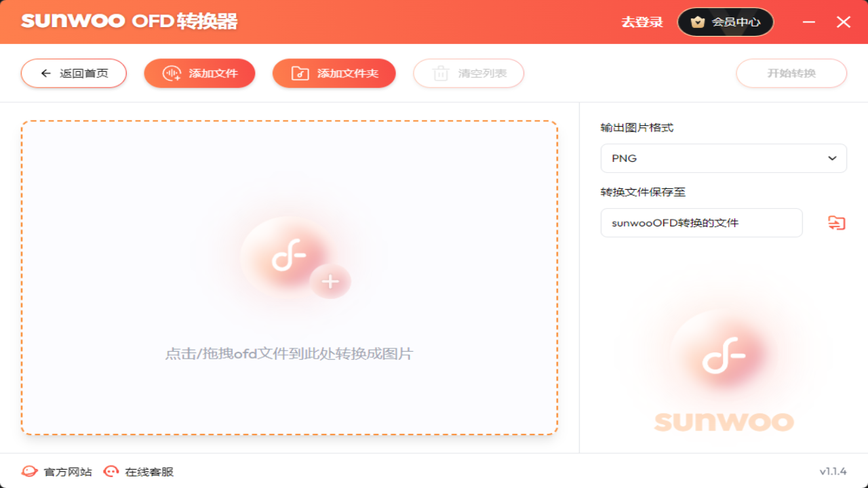This screenshot has width=868, height=488.
Task: Click the music-note folder icon on 添加文件夹
Action: [x=300, y=73]
